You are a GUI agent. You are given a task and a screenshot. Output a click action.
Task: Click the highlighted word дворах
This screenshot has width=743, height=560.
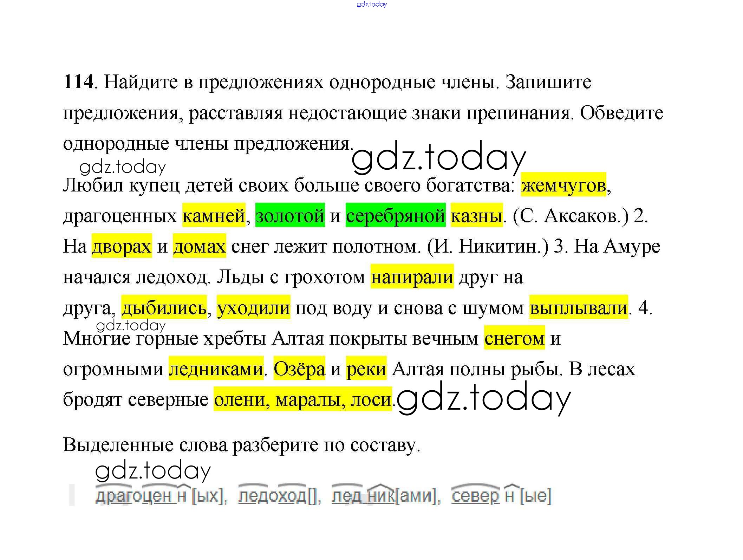click(122, 246)
